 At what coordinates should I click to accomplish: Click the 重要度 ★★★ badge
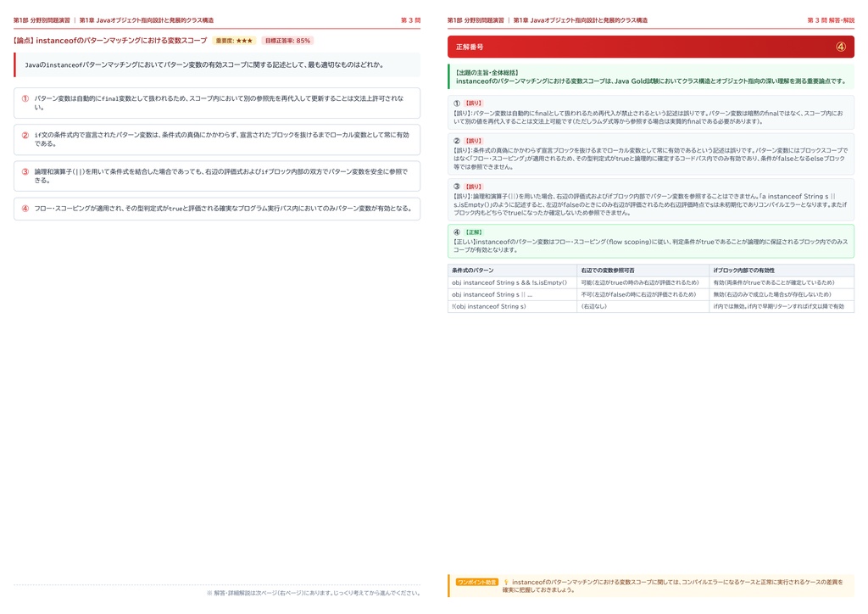tap(234, 41)
